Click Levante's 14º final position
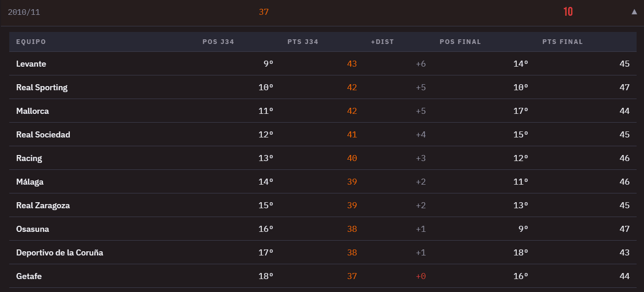The height and width of the screenshot is (292, 644). (x=520, y=64)
